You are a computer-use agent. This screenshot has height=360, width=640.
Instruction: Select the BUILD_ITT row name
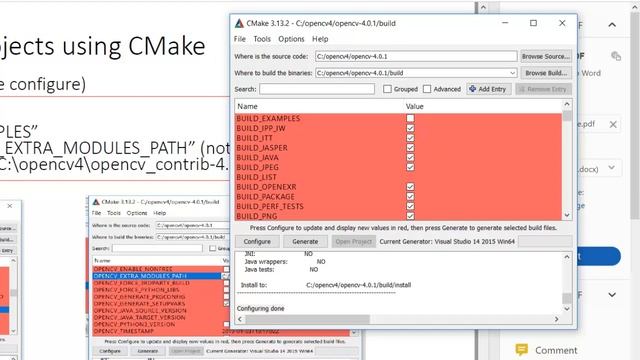tap(254, 138)
